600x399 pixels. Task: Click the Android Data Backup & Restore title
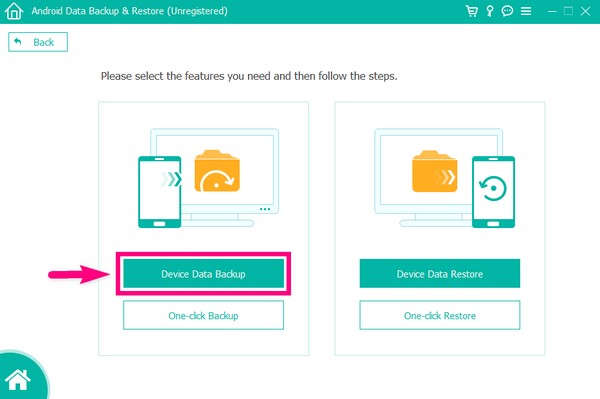point(129,11)
